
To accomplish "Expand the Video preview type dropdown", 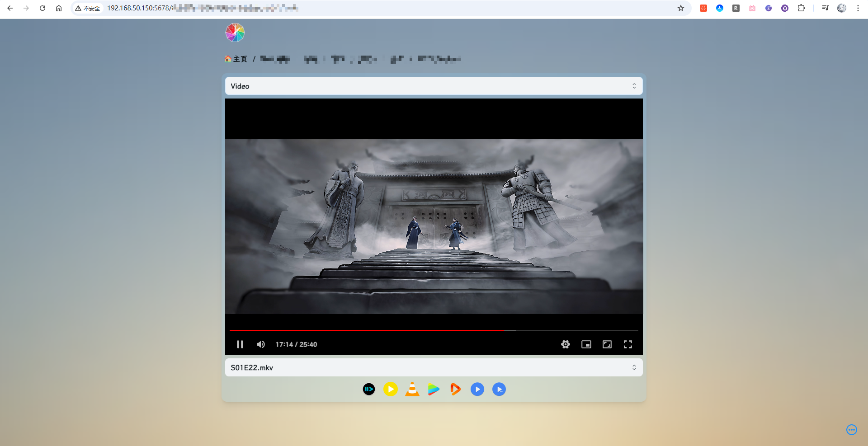I will coord(434,86).
